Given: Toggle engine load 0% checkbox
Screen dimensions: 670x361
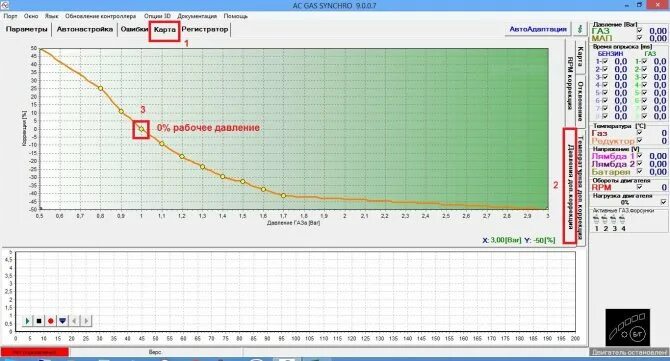Looking at the screenshot, I should pyautogui.click(x=664, y=202).
